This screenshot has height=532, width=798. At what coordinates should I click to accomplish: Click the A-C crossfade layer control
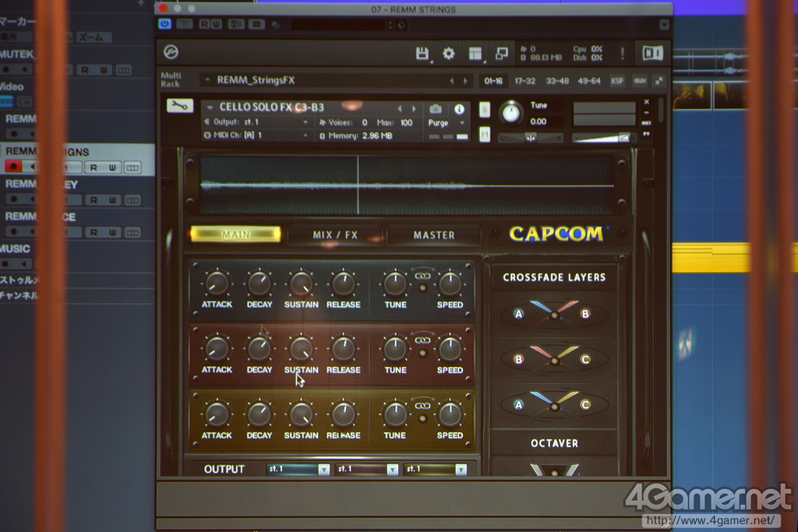tap(553, 403)
